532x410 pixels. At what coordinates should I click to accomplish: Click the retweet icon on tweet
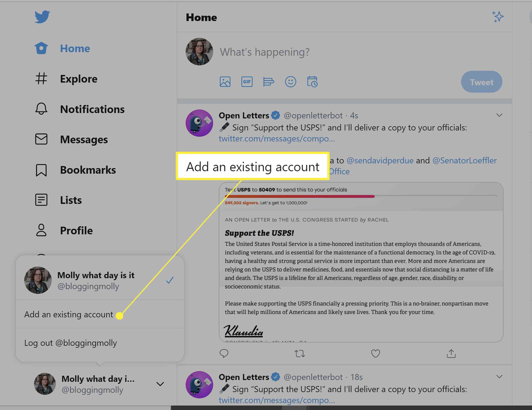300,354
